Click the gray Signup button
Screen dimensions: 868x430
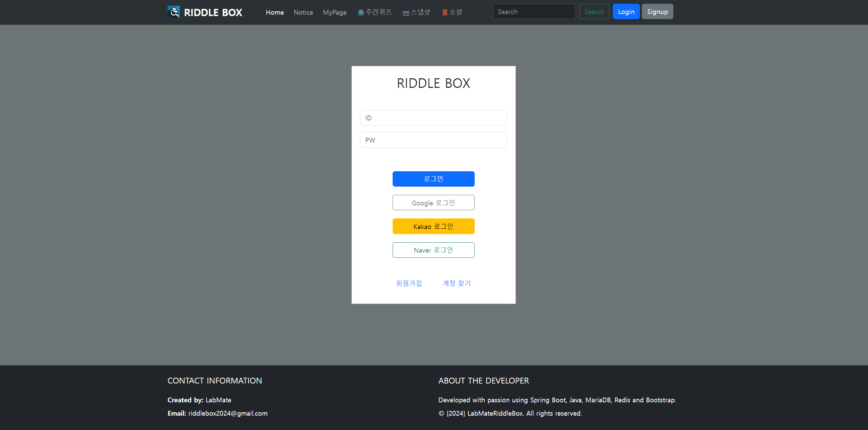[x=657, y=12]
